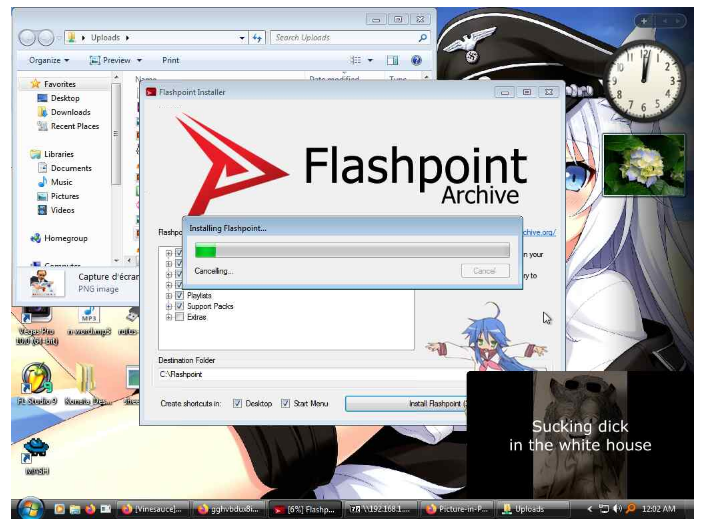Open the Vegas Pro 10.0 desktop shortcut
The image size is (704, 527).
pyautogui.click(x=37, y=325)
